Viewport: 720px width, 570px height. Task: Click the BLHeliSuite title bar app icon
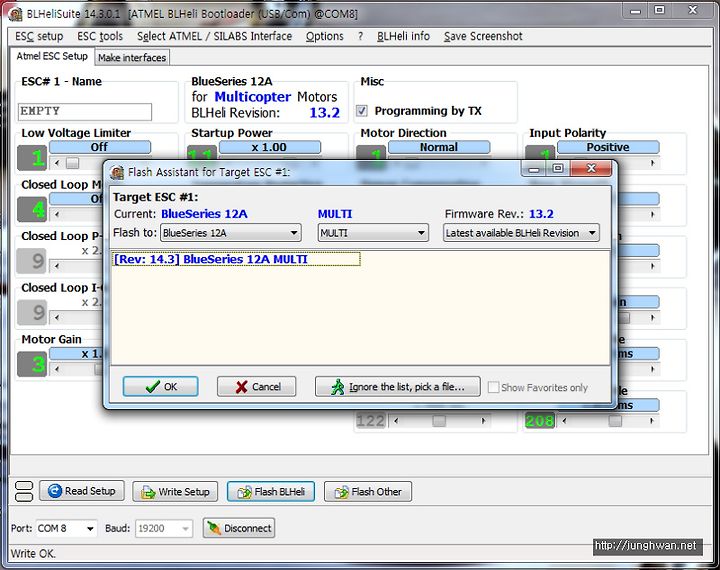coord(15,14)
